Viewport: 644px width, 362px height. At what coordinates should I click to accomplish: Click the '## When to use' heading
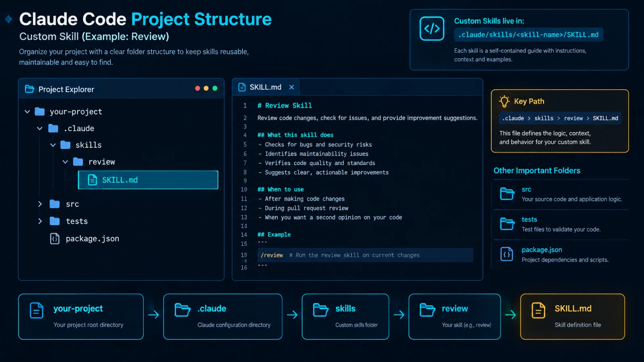click(281, 189)
